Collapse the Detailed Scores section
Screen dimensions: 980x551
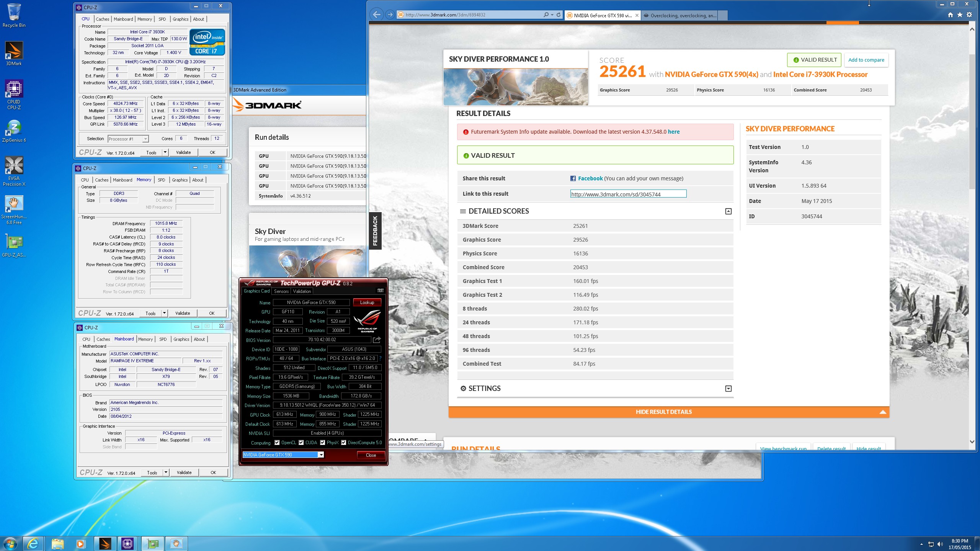(728, 211)
